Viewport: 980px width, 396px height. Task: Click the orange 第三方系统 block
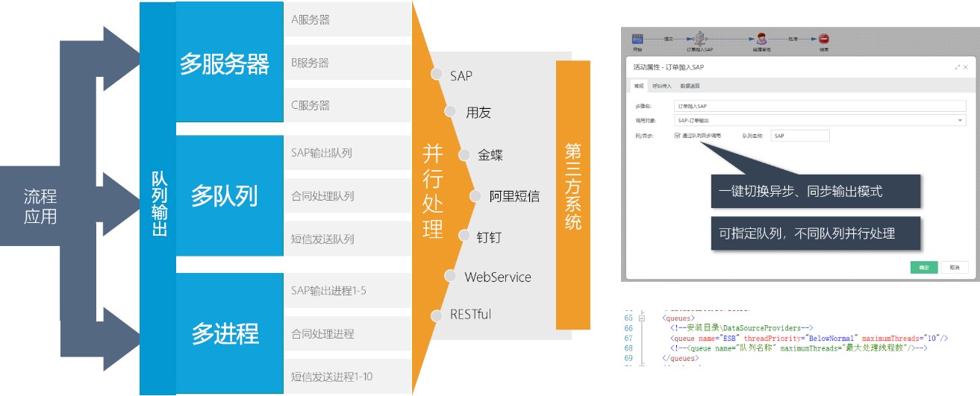[x=572, y=186]
